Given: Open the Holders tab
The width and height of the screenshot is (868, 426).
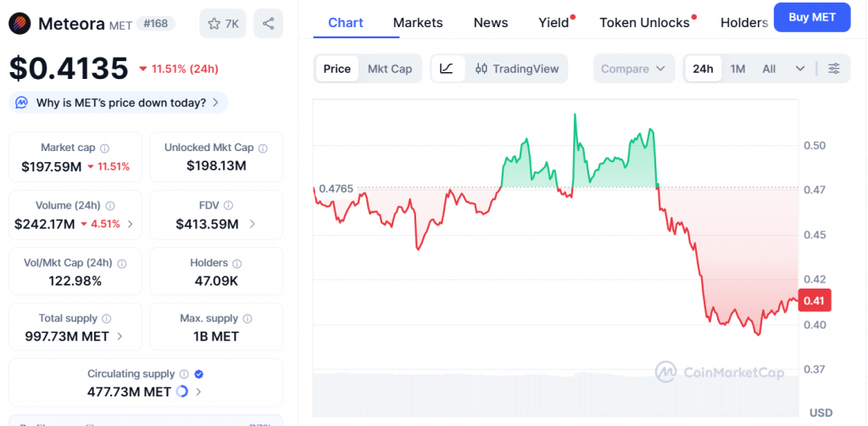Looking at the screenshot, I should click(x=744, y=23).
